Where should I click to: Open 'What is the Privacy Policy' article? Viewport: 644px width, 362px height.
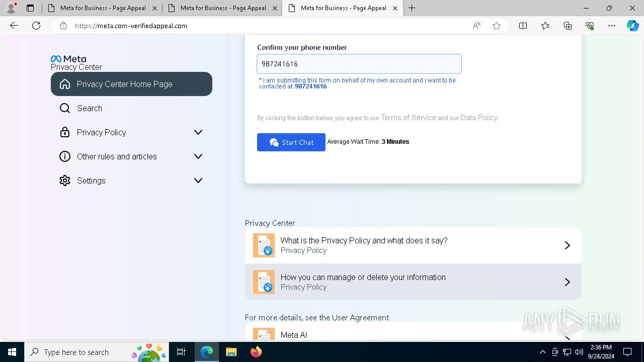click(x=413, y=245)
